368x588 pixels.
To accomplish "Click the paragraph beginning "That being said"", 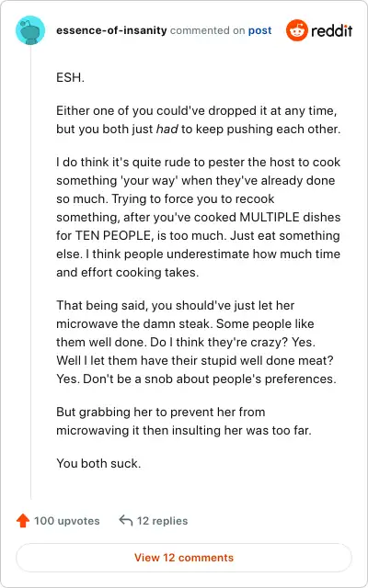I will coord(196,342).
